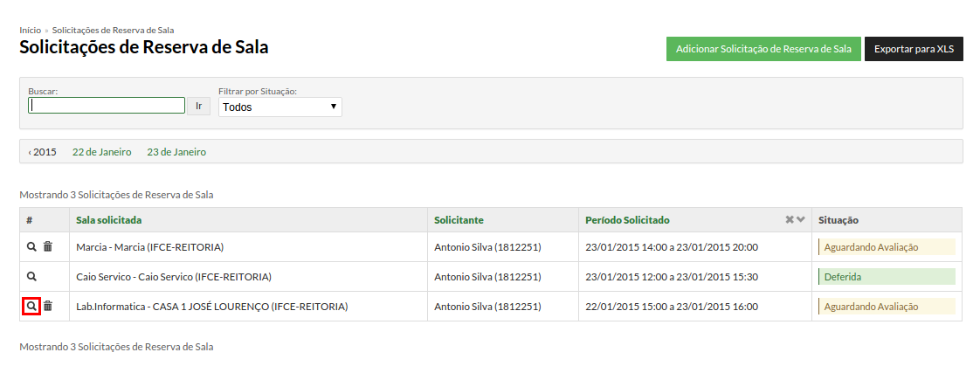Go to Início breadcrumb link
This screenshot has height=380, width=980.
(30, 30)
